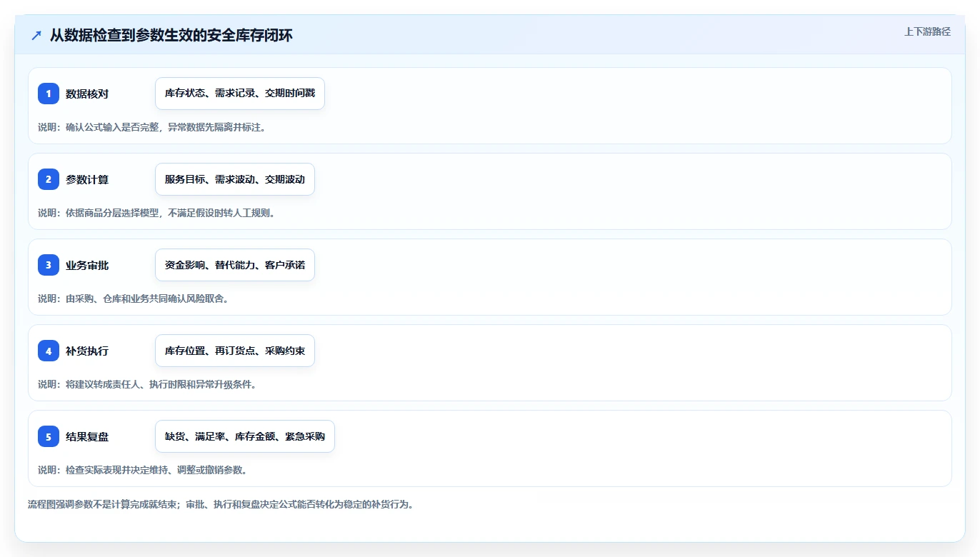Select step number 4 badge

pos(49,351)
